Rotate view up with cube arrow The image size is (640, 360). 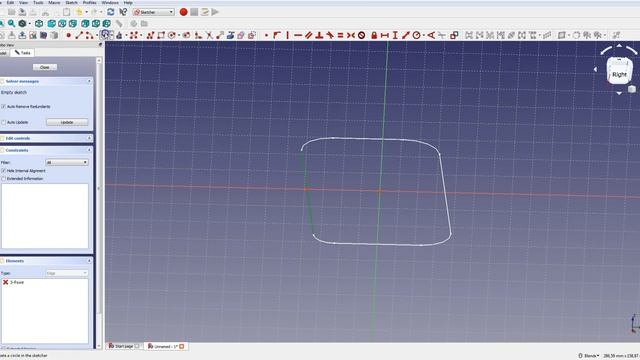coord(619,46)
